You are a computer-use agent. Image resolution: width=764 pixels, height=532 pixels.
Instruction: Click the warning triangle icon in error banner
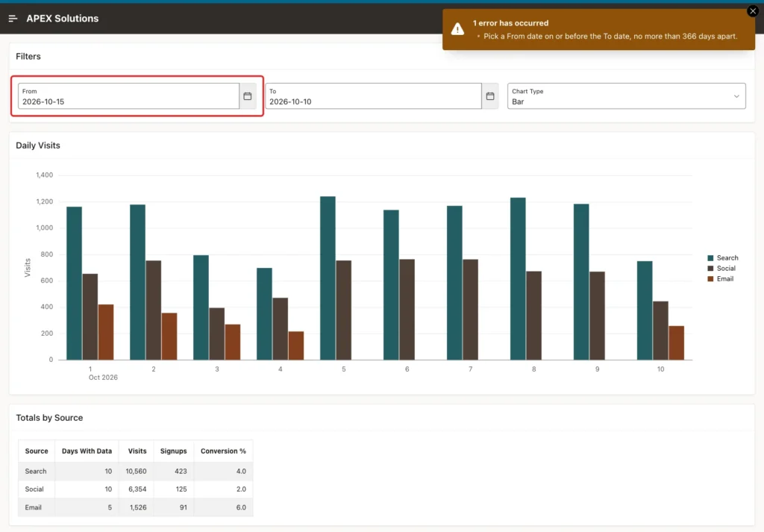[x=457, y=29]
